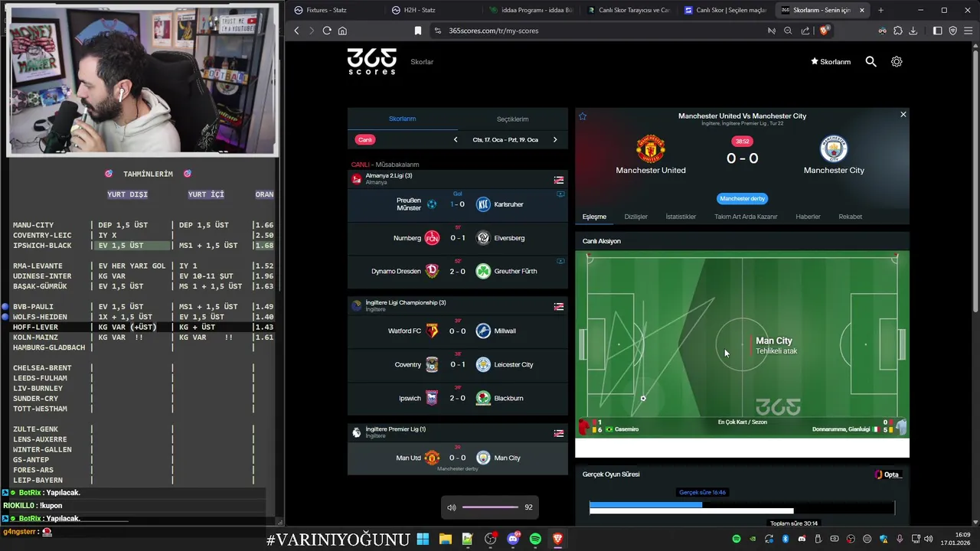Open İngiltere Ligi Championship league header

tap(458, 305)
